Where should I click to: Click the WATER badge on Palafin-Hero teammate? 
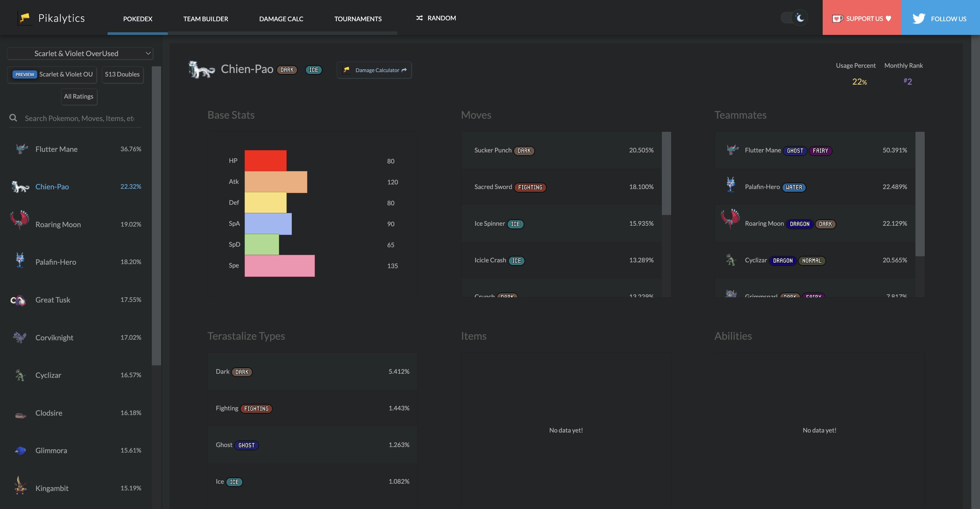click(x=794, y=187)
